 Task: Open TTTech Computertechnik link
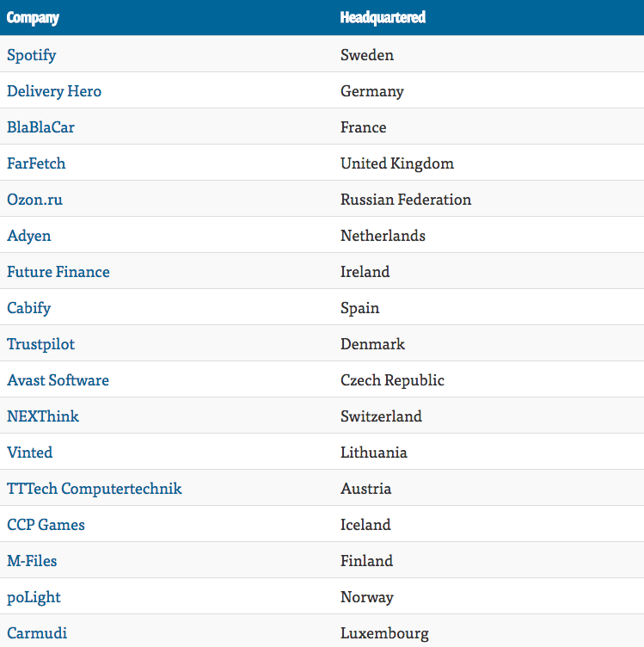(95, 489)
